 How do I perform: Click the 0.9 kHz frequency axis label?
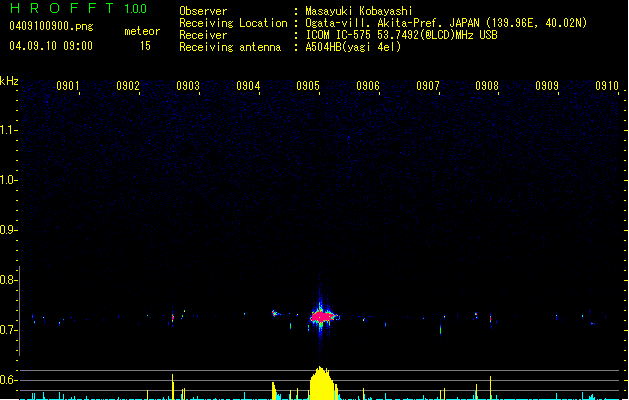[x=8, y=230]
